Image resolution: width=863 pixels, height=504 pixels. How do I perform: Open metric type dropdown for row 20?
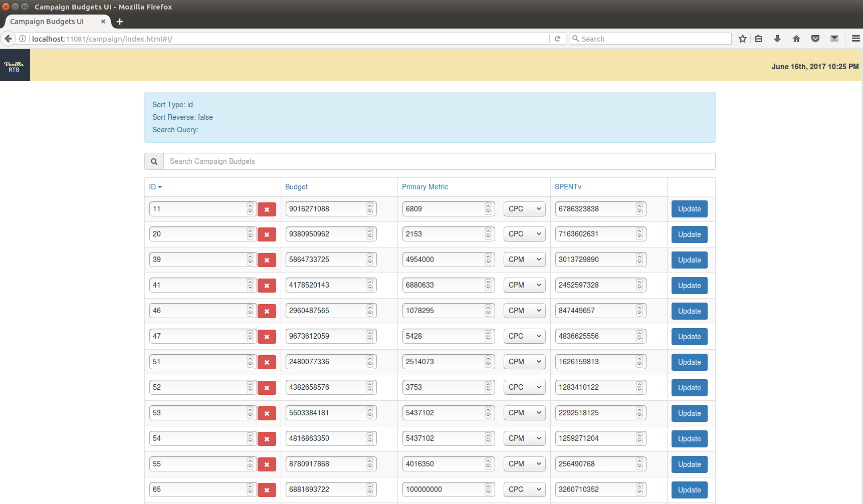click(x=525, y=234)
